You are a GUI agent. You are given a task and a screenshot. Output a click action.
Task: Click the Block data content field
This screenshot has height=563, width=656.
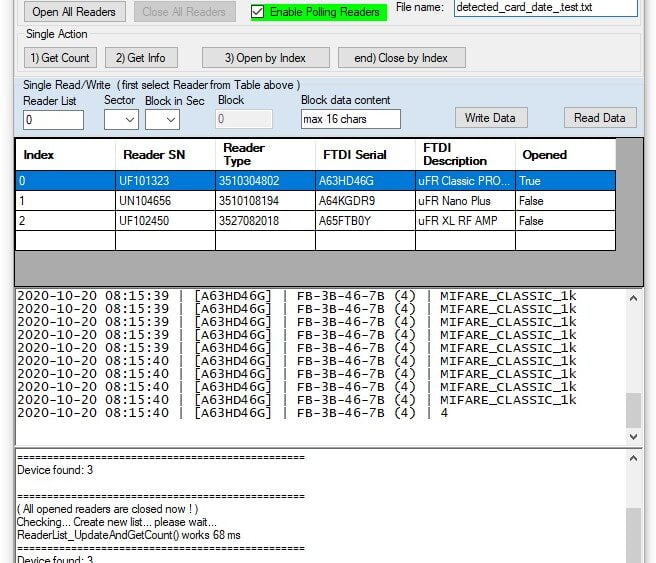click(350, 119)
